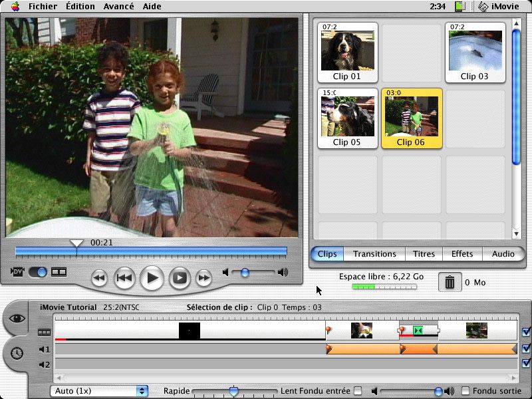Toggle the video track checkbox
Viewport: 532px width, 399px height.
526,332
